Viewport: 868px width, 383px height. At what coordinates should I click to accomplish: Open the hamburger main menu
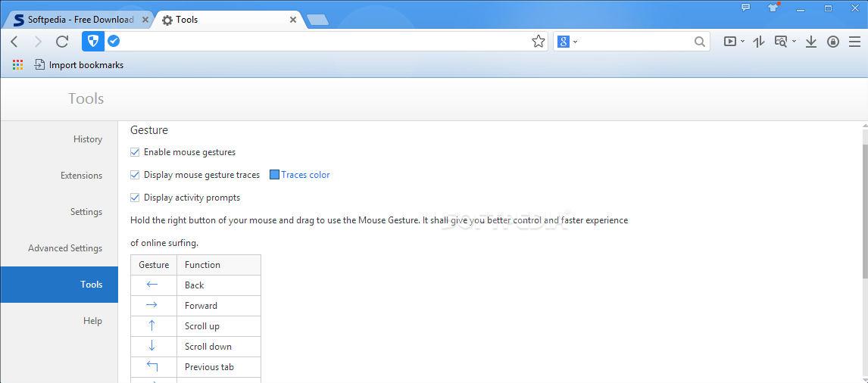point(854,42)
